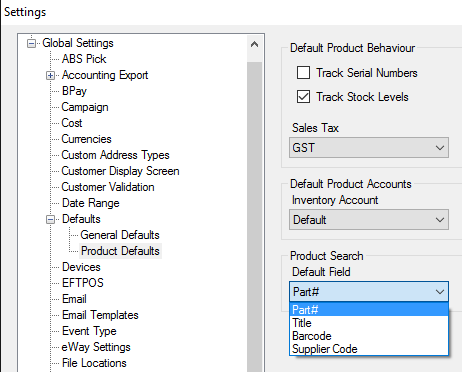The width and height of the screenshot is (462, 372).
Task: Click the settings tree scrollbar track
Action: point(255,217)
